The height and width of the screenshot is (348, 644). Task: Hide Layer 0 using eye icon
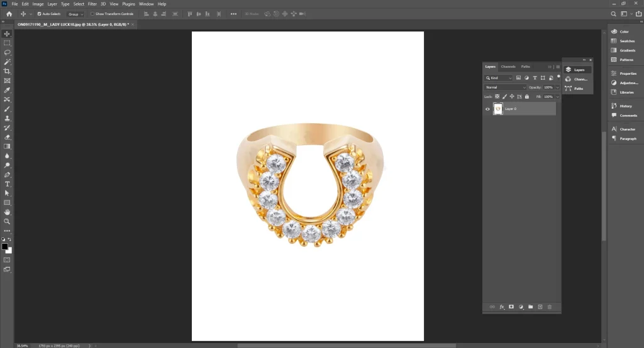(487, 109)
